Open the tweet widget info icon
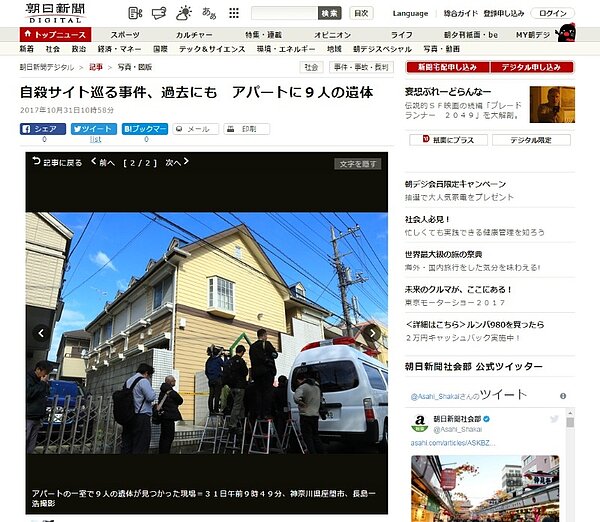Viewport: 600px width, 522px height. (563, 396)
